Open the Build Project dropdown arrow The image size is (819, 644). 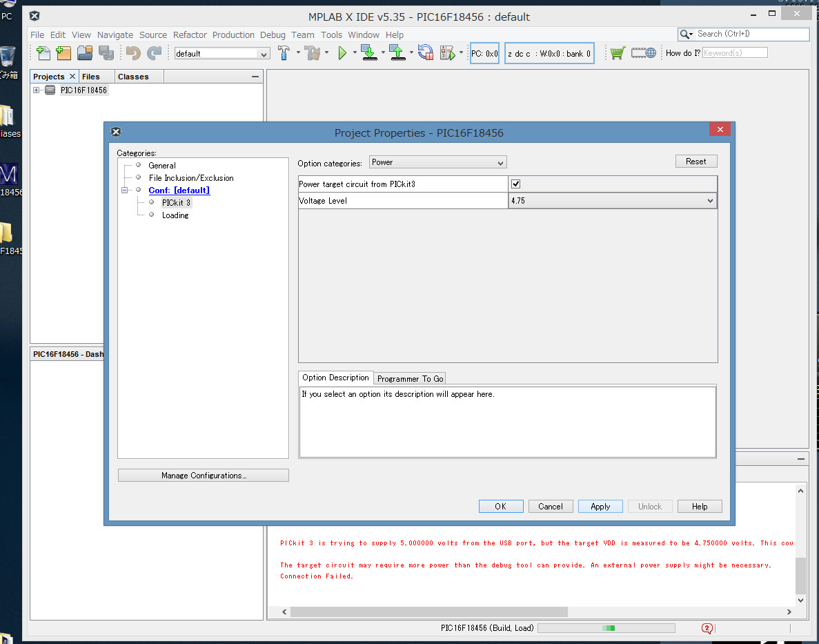coord(298,52)
